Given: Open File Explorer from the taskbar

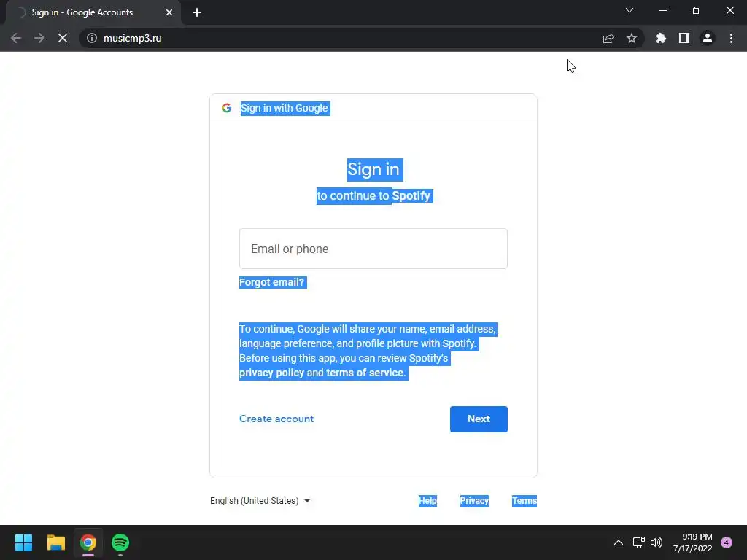Looking at the screenshot, I should click(x=56, y=542).
